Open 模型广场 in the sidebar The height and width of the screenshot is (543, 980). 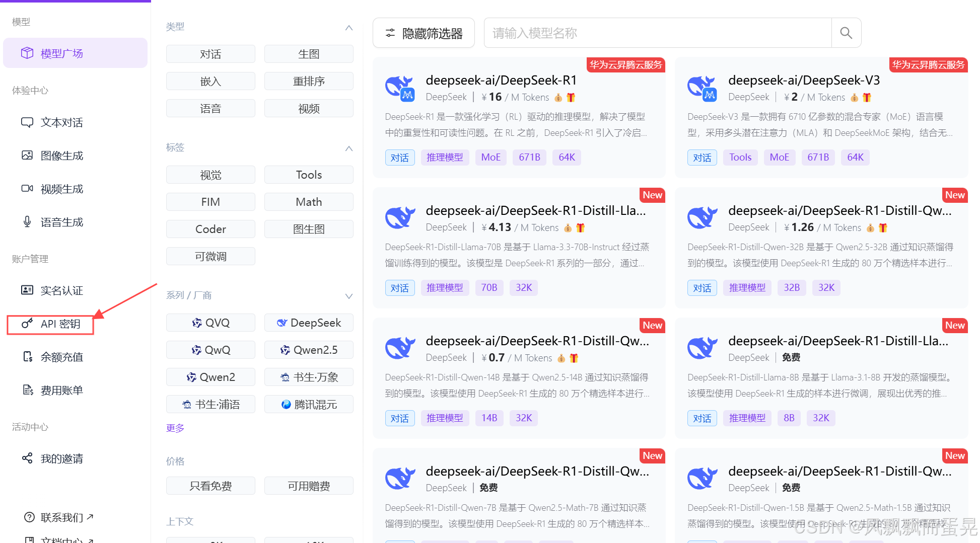75,53
